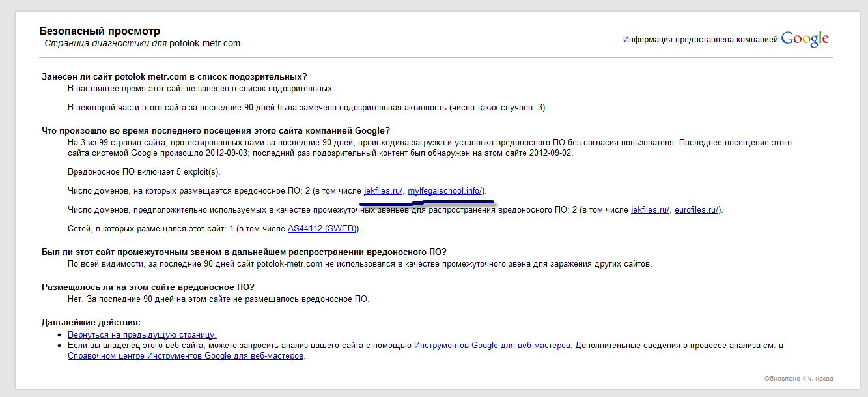Screen dimensions: 868x397
Task: Click heading 'Что произошло во время последнего посещения'
Action: point(216,130)
